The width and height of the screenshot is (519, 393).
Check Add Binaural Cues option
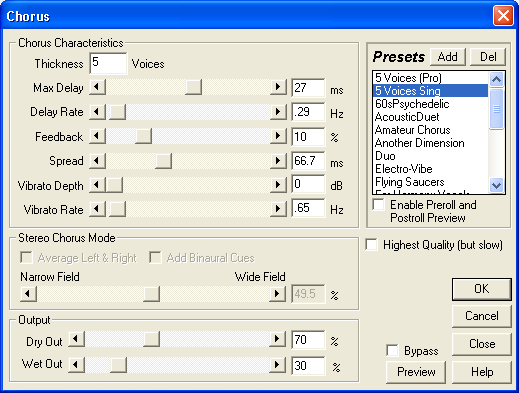pos(155,258)
